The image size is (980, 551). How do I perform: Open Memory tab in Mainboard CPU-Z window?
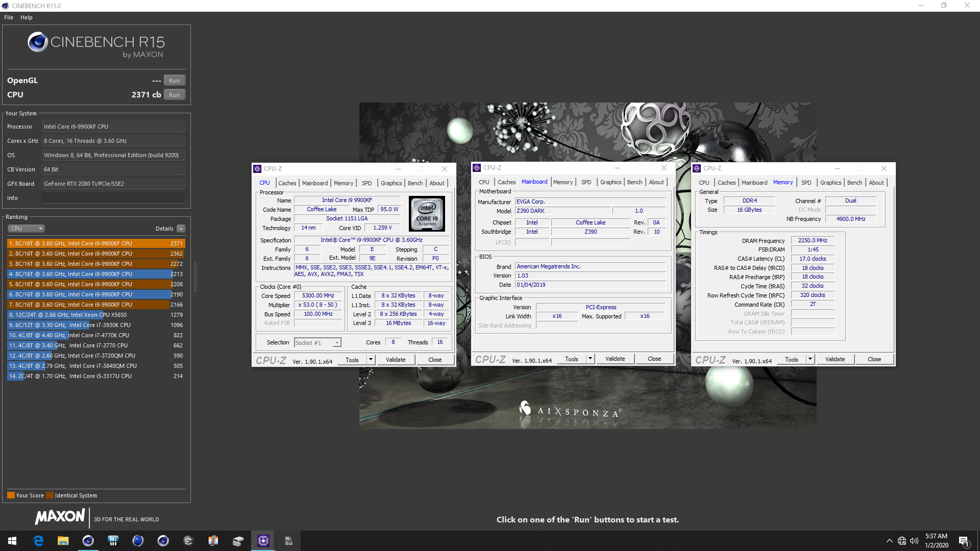point(563,182)
